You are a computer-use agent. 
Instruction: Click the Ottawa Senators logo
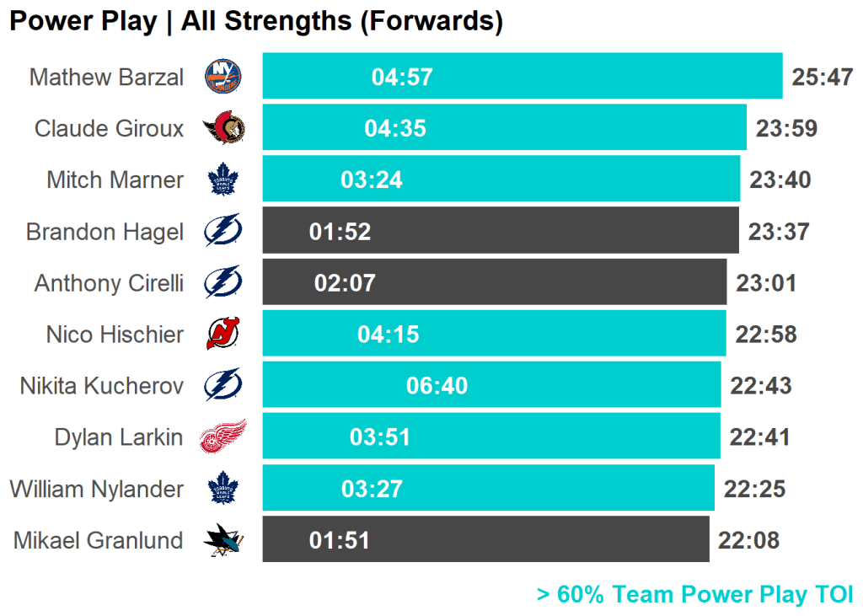click(x=223, y=128)
